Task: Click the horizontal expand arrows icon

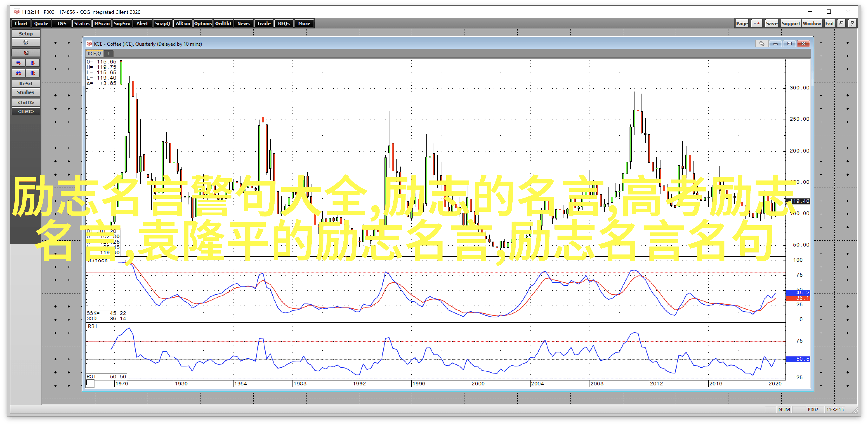Action: 18,63
